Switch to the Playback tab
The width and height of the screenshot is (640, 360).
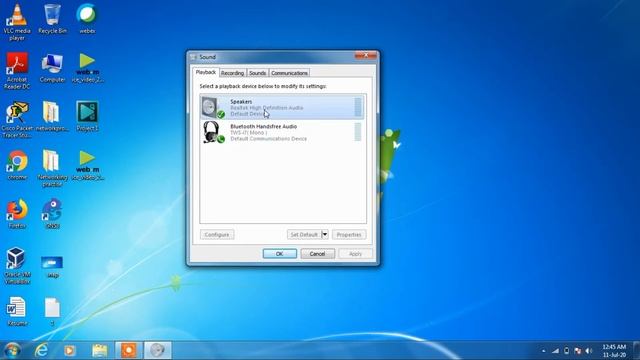coord(206,72)
